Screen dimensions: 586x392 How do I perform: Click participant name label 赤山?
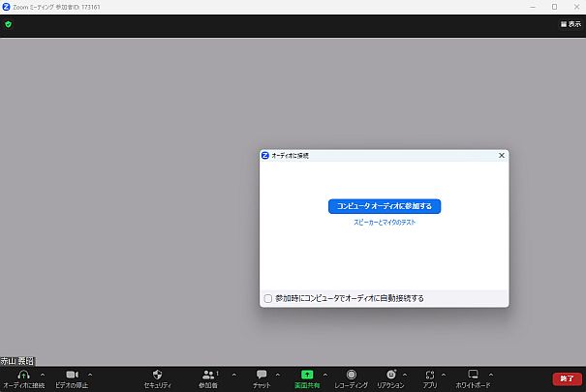tap(17, 361)
